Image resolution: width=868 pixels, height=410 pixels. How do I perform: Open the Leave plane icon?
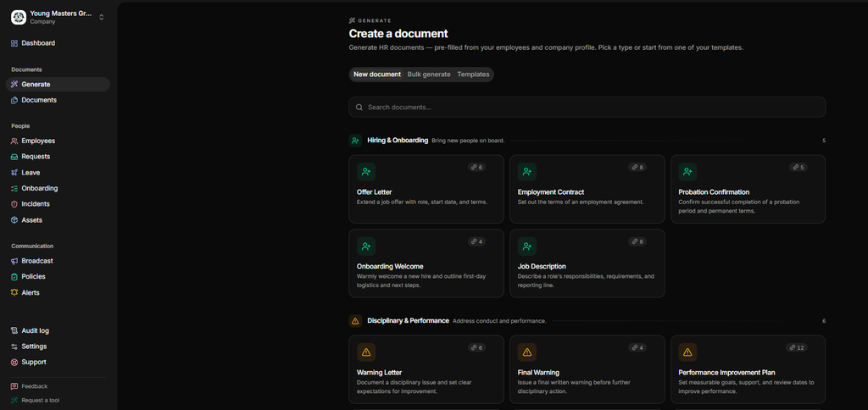point(14,173)
